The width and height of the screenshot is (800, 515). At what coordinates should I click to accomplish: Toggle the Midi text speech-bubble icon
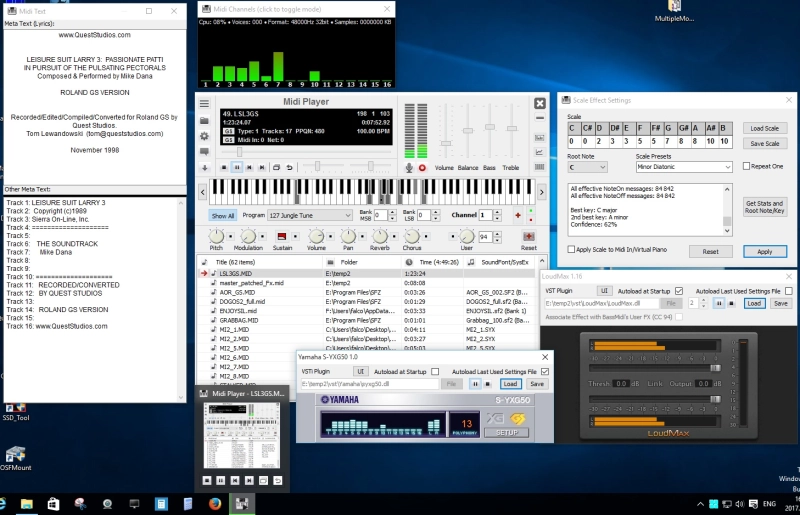click(204, 152)
